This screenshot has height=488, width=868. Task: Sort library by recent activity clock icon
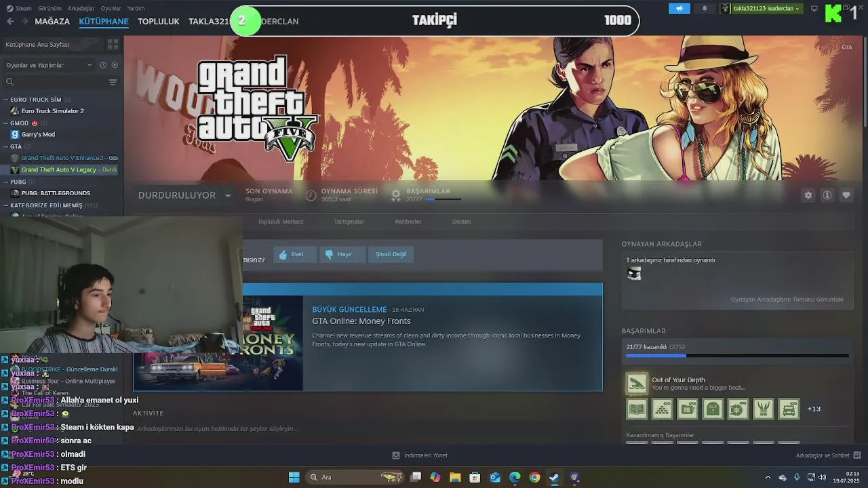(103, 65)
